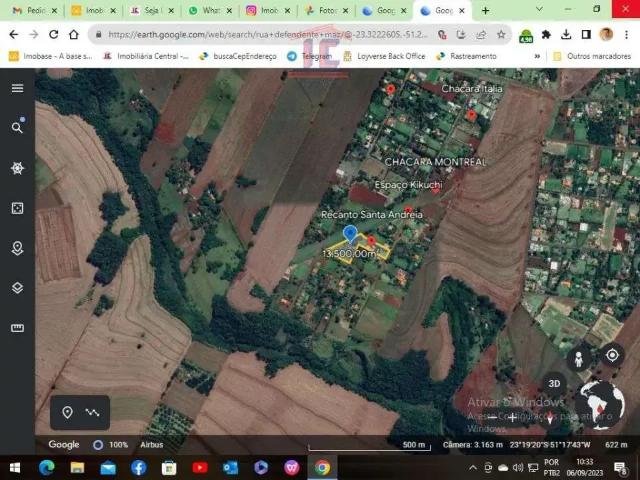Open Microsoft Edge from taskbar
Screen dimensions: 640x480
[x=47, y=468]
